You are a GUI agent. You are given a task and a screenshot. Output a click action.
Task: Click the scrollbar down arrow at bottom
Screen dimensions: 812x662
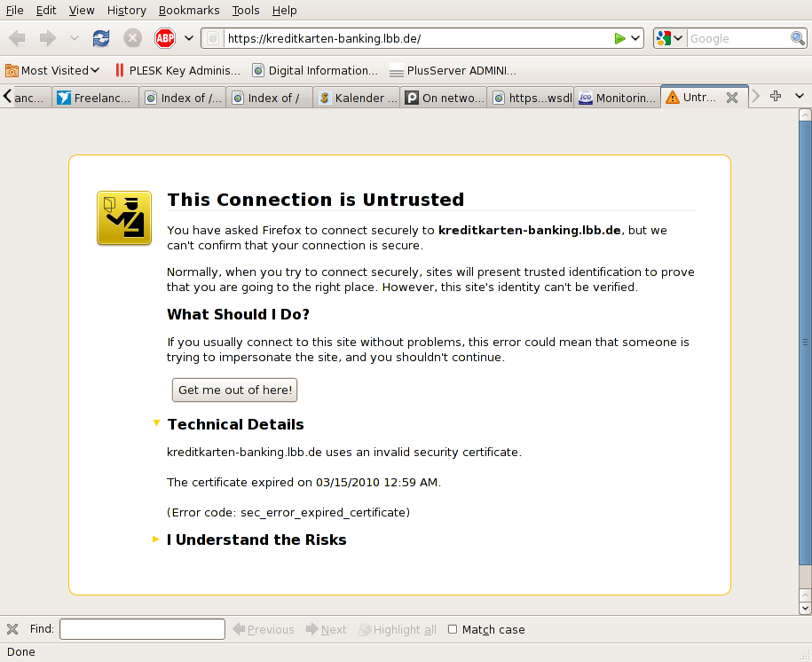(805, 608)
